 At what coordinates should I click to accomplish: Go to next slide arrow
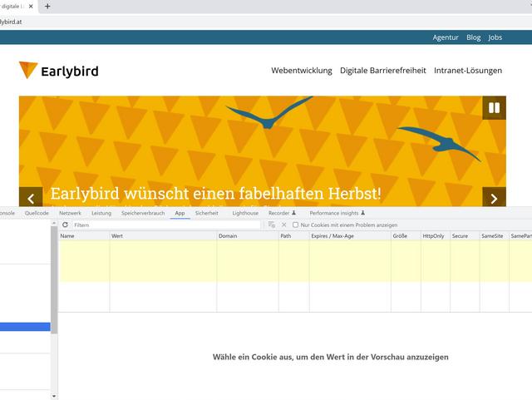coord(494,197)
